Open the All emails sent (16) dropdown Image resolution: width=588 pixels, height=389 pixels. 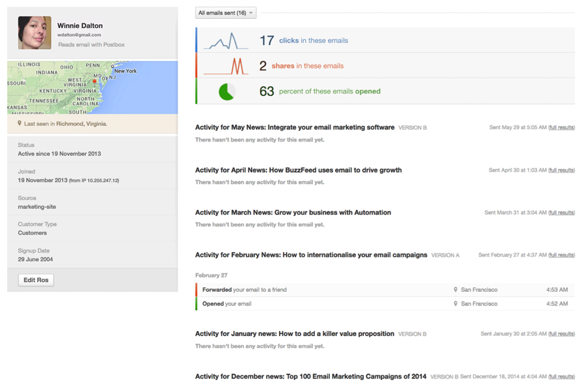coord(225,13)
